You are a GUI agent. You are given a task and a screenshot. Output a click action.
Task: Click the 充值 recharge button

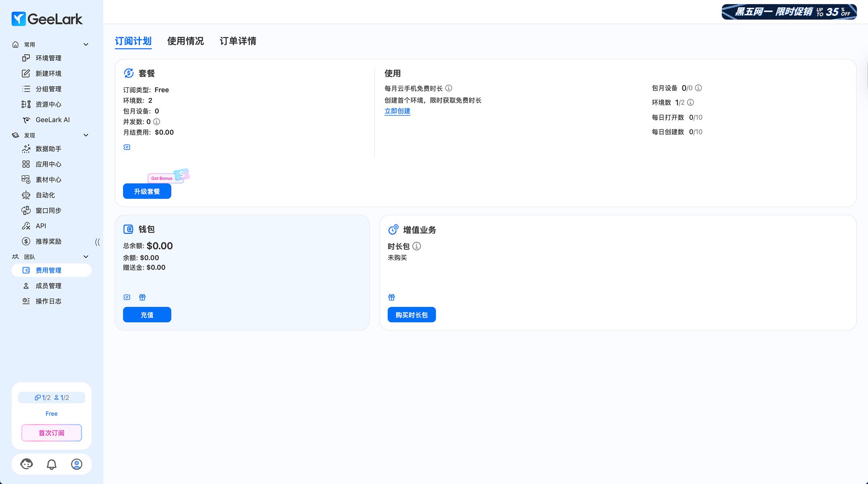pos(147,315)
